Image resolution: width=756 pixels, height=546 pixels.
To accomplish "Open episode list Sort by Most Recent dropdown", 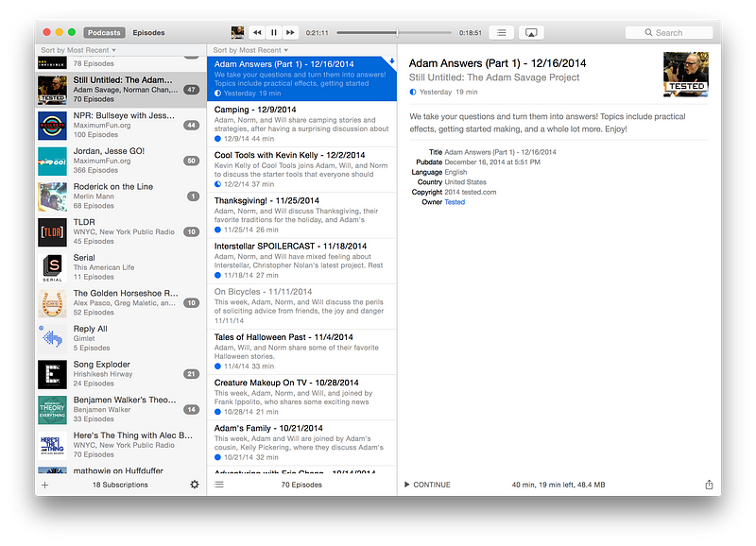I will pyautogui.click(x=250, y=50).
